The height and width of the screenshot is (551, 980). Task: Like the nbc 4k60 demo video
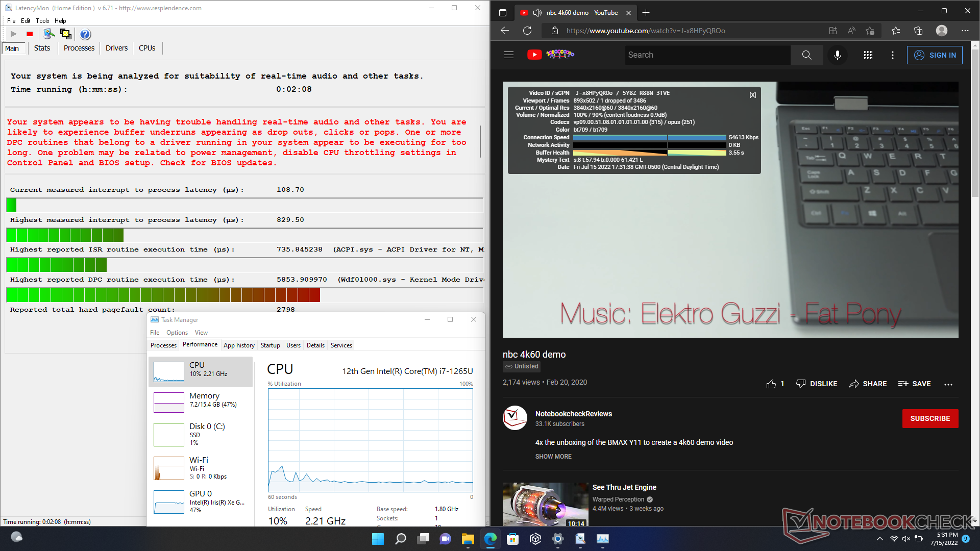[771, 384]
